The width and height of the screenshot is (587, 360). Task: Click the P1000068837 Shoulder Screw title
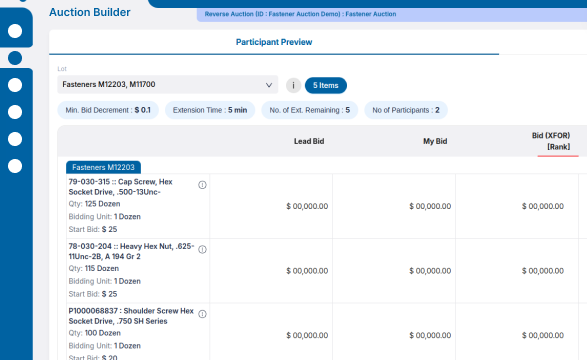pyautogui.click(x=131, y=316)
